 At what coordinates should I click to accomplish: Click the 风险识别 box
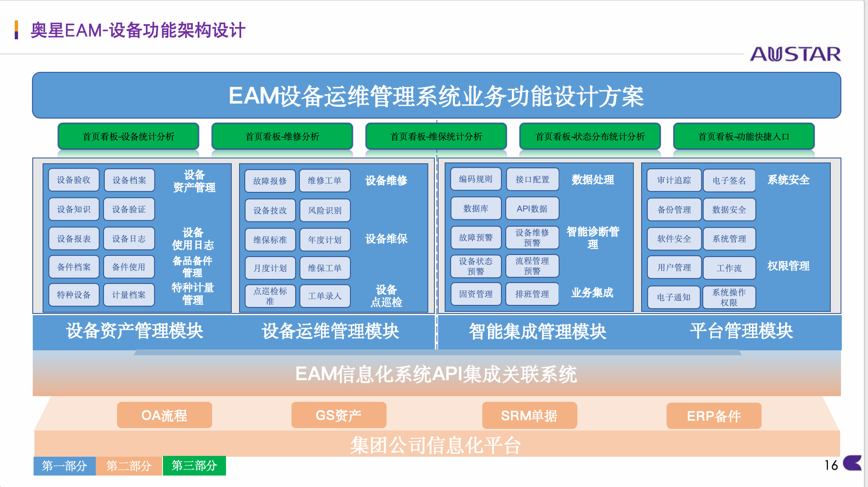point(325,210)
